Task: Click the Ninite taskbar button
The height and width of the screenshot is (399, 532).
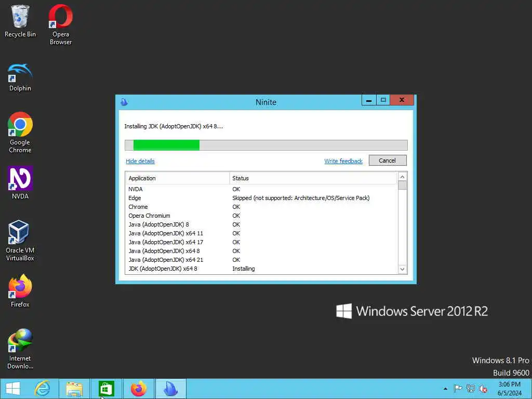Action: (x=170, y=389)
